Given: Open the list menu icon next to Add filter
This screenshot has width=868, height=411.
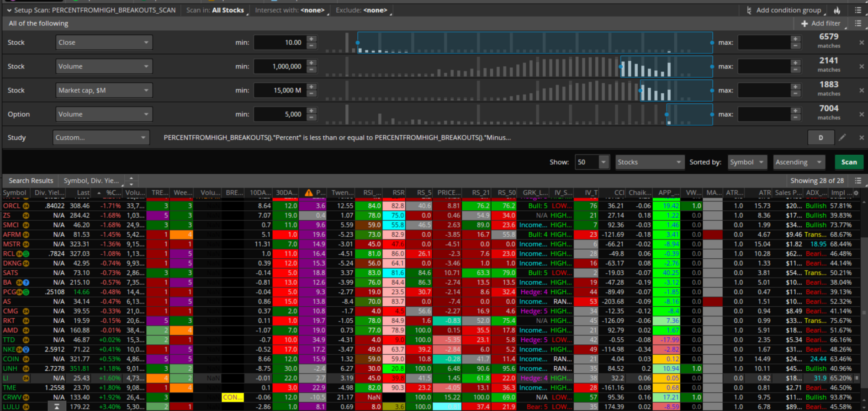Looking at the screenshot, I should pos(858,23).
